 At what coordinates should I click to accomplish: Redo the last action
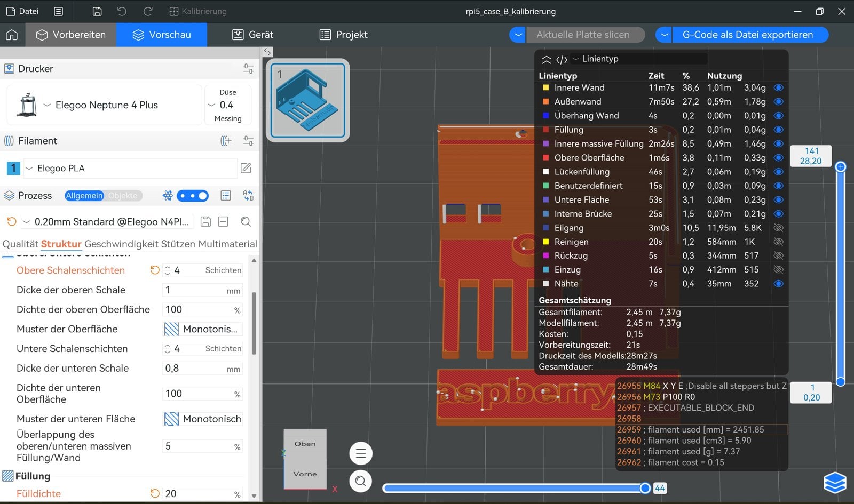coord(148,11)
